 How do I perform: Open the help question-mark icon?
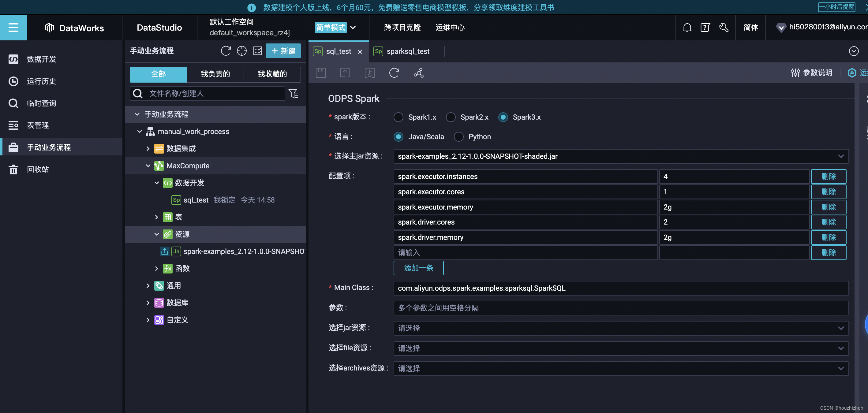pyautogui.click(x=705, y=27)
